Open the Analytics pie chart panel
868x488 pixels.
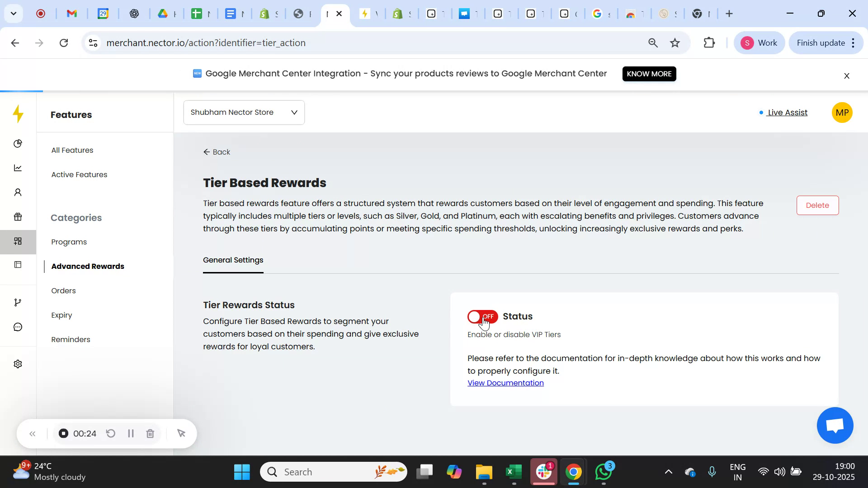(x=18, y=144)
